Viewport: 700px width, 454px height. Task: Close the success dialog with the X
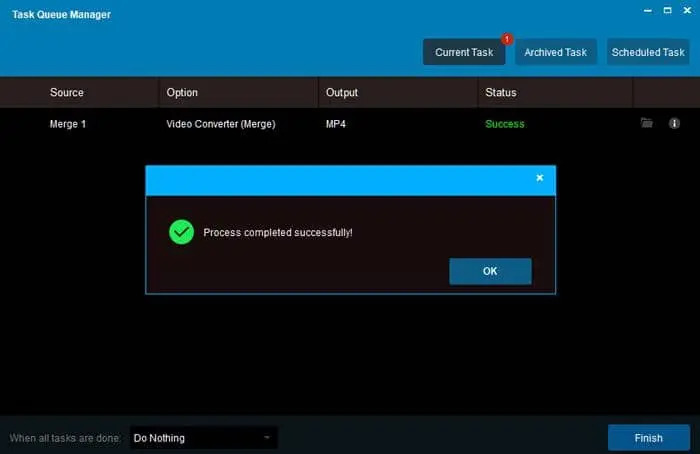pos(540,178)
